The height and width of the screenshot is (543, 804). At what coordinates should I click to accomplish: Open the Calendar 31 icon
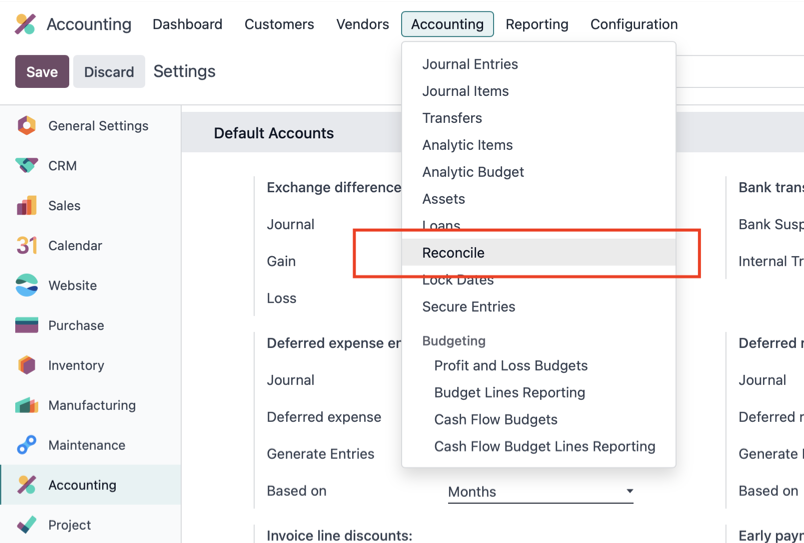pos(27,246)
